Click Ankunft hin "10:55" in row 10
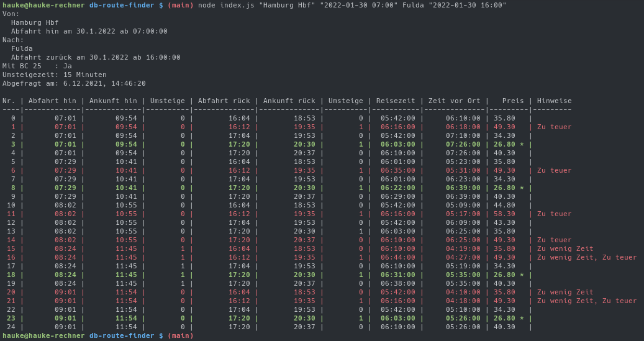This screenshot has height=341, width=644. point(126,205)
